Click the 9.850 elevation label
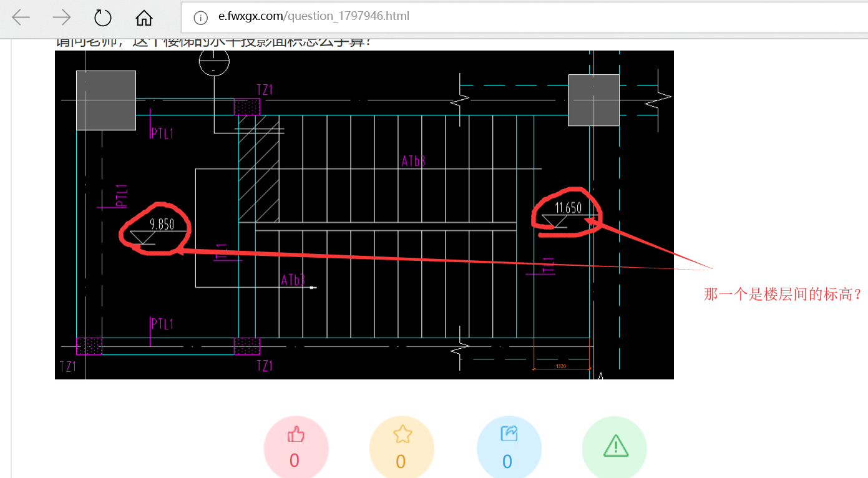The width and height of the screenshot is (868, 478). (162, 224)
